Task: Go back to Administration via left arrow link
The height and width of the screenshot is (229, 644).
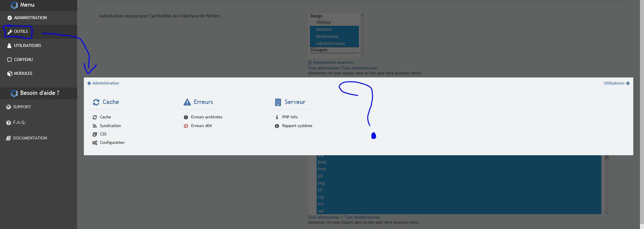Action: pos(103,83)
